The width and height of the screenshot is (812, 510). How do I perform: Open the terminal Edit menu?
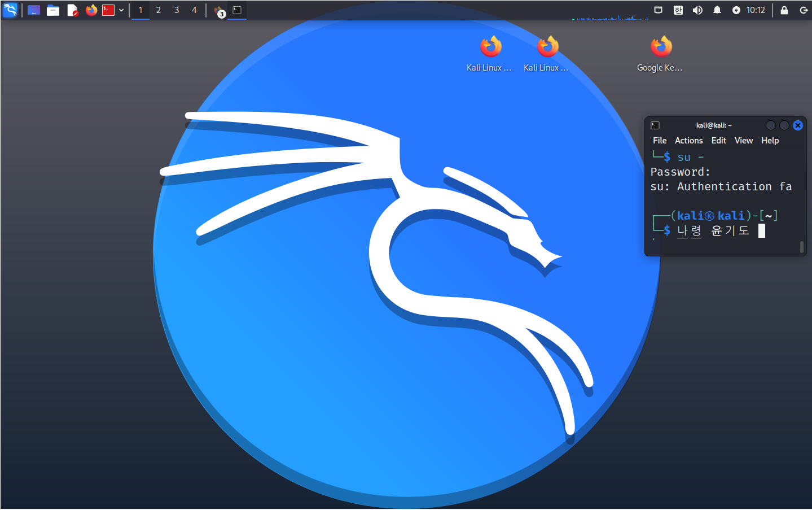coord(719,141)
